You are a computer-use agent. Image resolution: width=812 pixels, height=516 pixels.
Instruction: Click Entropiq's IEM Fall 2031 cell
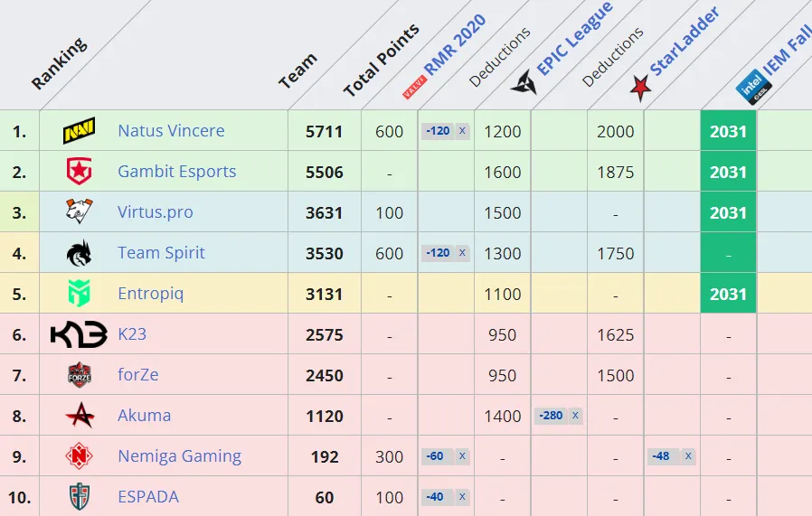click(728, 294)
